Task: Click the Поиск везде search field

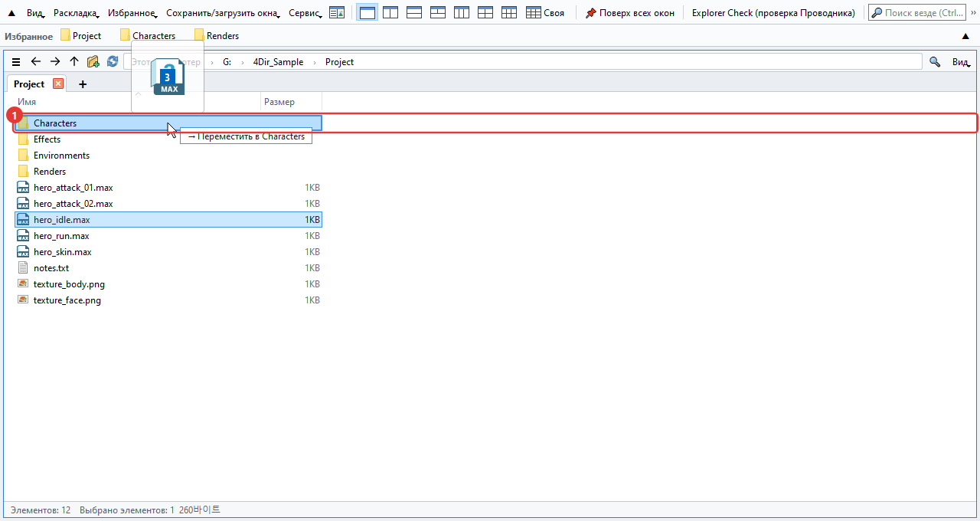Action: click(917, 13)
